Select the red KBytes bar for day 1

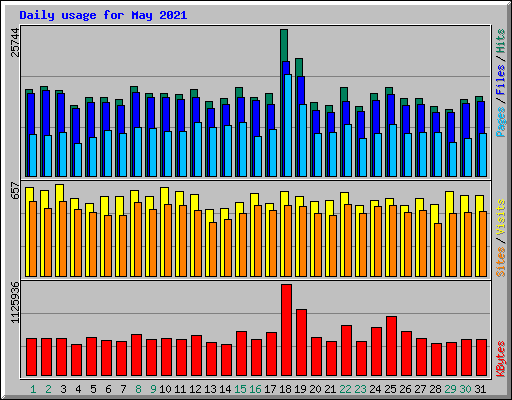point(31,357)
